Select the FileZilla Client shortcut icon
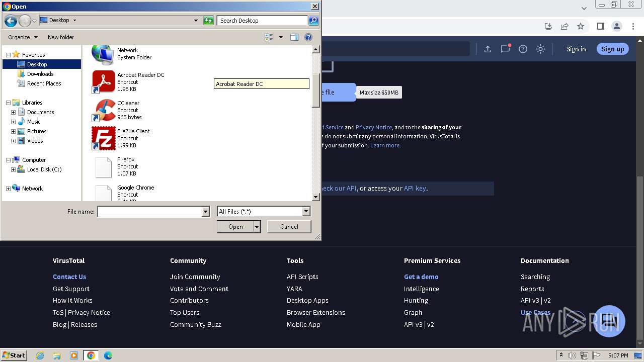This screenshot has height=362, width=644. click(104, 138)
